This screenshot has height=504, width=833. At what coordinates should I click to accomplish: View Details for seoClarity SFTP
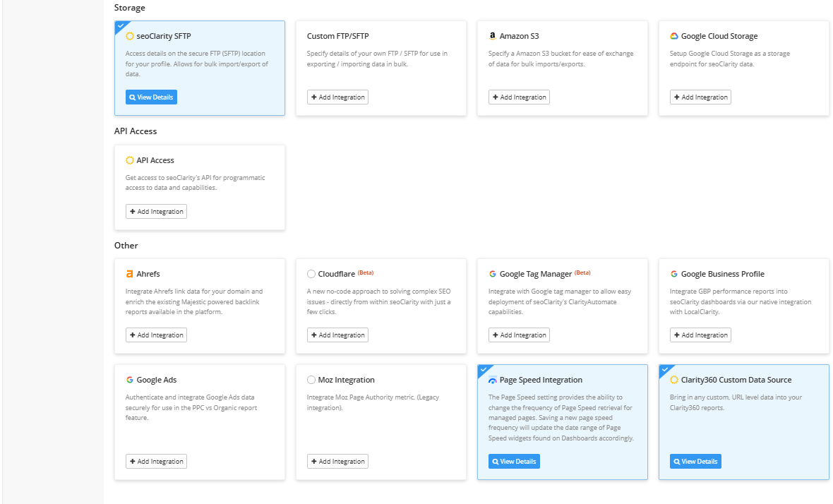[151, 97]
